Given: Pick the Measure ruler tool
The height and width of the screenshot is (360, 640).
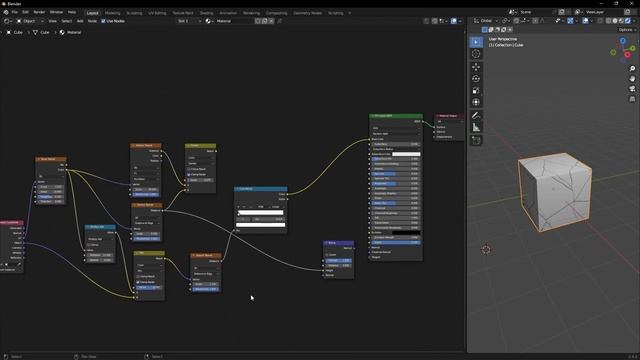Looking at the screenshot, I should (476, 127).
